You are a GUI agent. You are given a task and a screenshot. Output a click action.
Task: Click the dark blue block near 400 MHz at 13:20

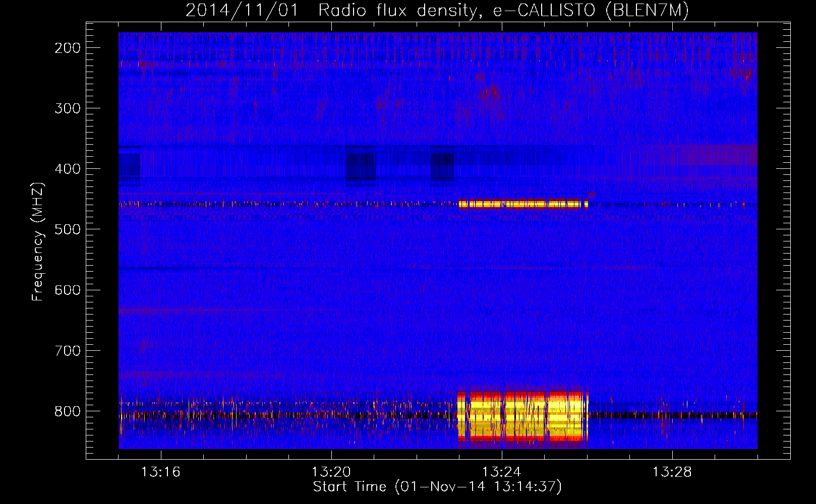[361, 166]
